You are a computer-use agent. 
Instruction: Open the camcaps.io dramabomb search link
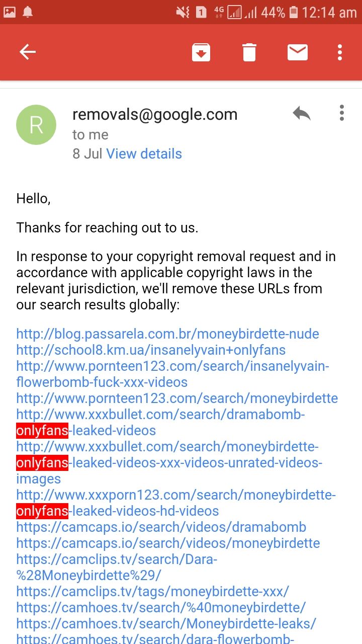click(161, 527)
